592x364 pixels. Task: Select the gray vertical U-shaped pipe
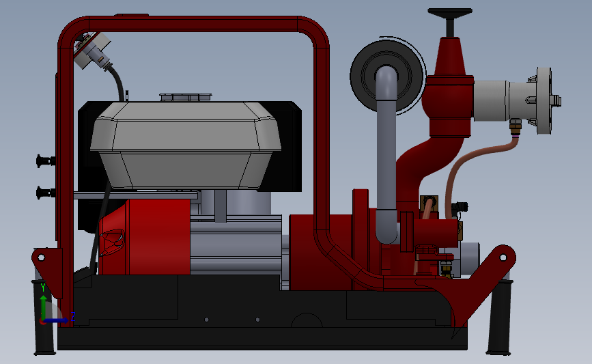pyautogui.click(x=386, y=155)
